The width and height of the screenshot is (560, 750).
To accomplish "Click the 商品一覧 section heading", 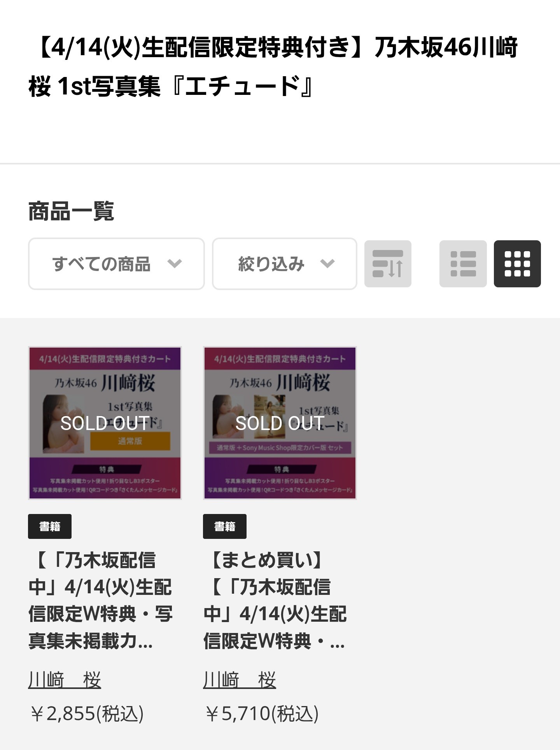I will [71, 212].
